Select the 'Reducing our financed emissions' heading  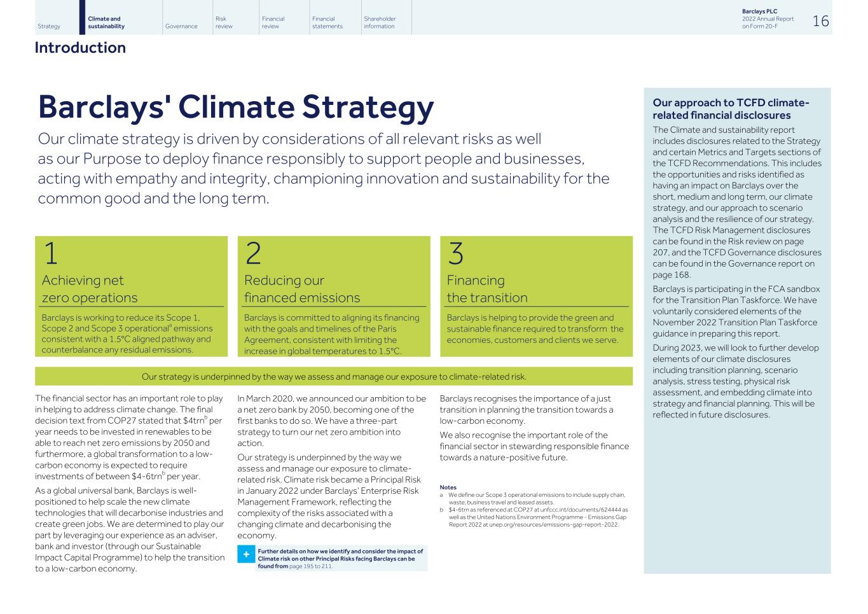[301, 289]
